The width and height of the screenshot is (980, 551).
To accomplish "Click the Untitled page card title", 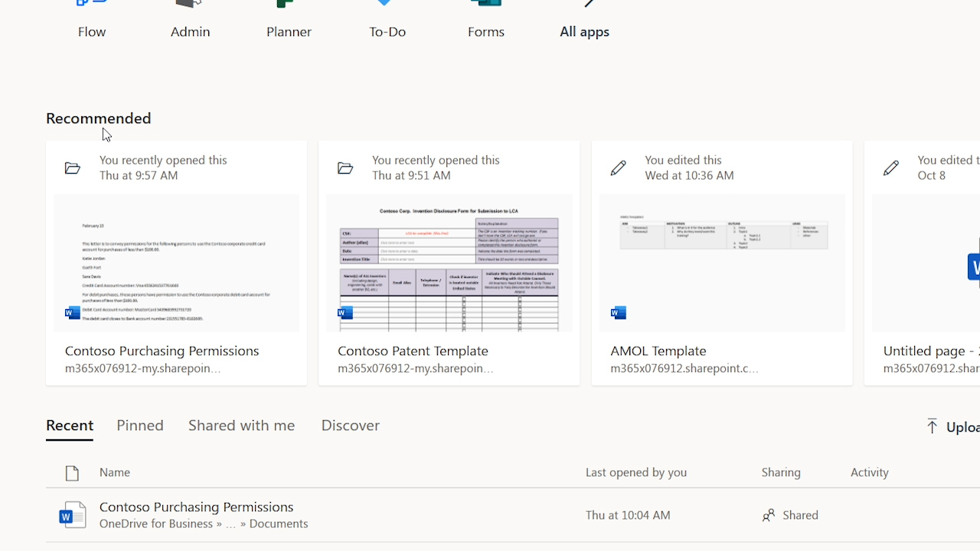I will click(x=931, y=350).
